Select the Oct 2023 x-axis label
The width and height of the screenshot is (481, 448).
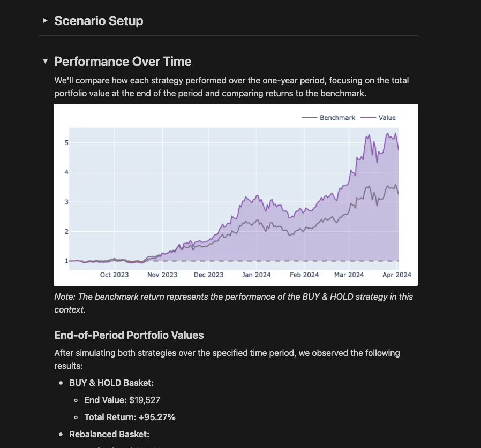(x=114, y=275)
